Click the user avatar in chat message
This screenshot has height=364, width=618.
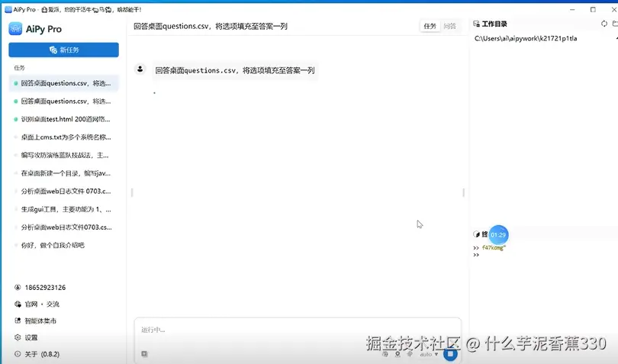point(140,69)
